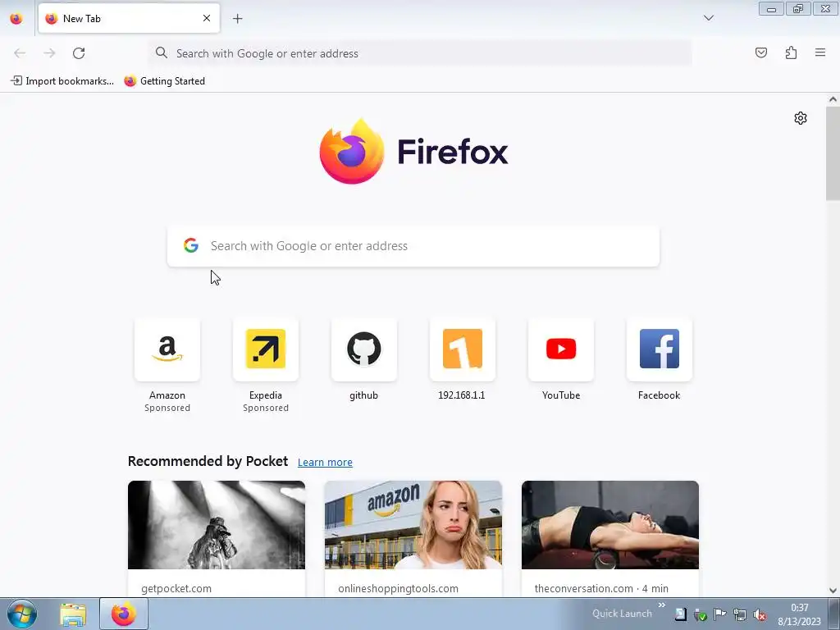
Task: Click scrollbar up arrow
Action: [x=833, y=99]
